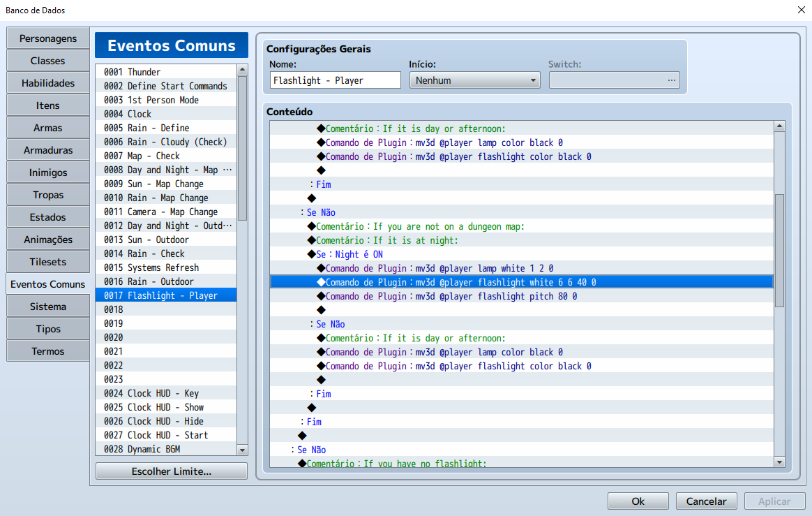Image resolution: width=812 pixels, height=516 pixels.
Task: Close the Banco de Dados window
Action: point(801,10)
